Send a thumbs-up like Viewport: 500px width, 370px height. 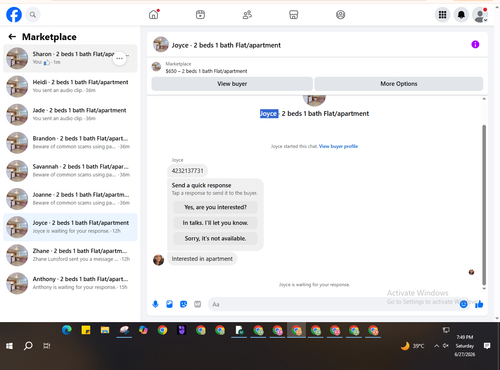[479, 304]
